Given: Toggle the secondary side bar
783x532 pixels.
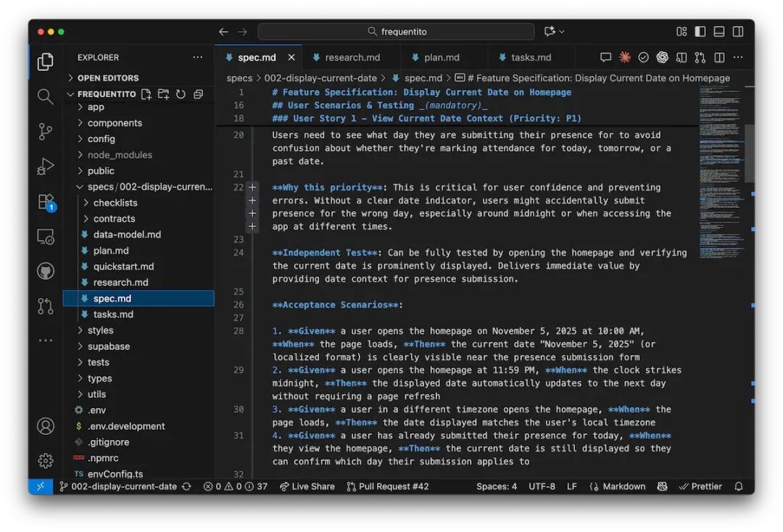Looking at the screenshot, I should pos(738,31).
